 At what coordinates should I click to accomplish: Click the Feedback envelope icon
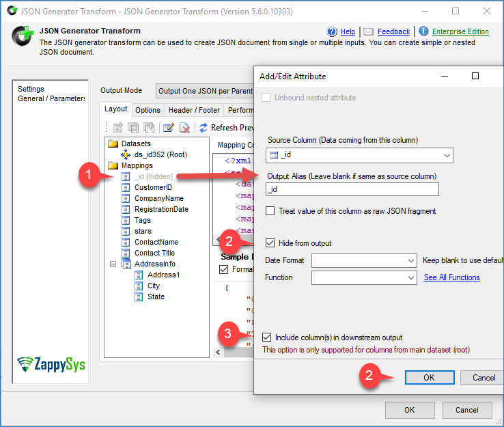click(x=368, y=31)
